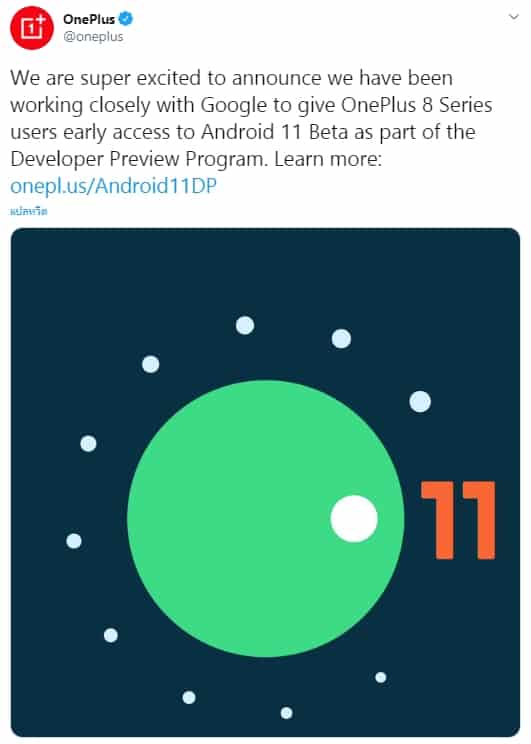Select the large green circle
This screenshot has width=531, height=744.
(x=266, y=518)
